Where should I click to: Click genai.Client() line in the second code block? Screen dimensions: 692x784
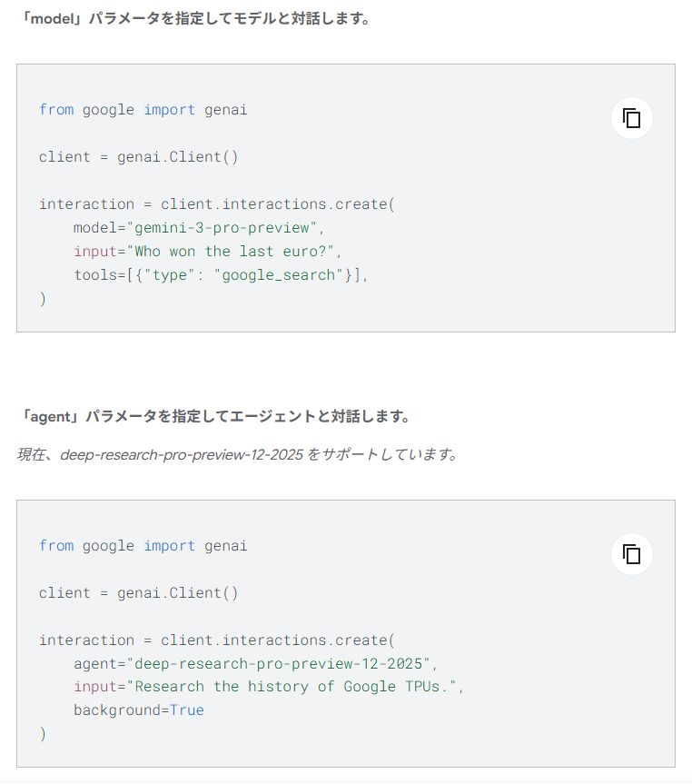click(138, 593)
